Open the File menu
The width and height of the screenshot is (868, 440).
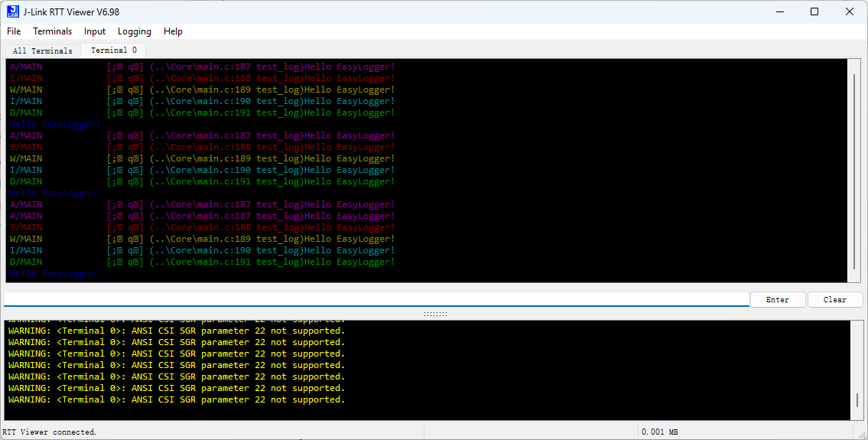(14, 31)
